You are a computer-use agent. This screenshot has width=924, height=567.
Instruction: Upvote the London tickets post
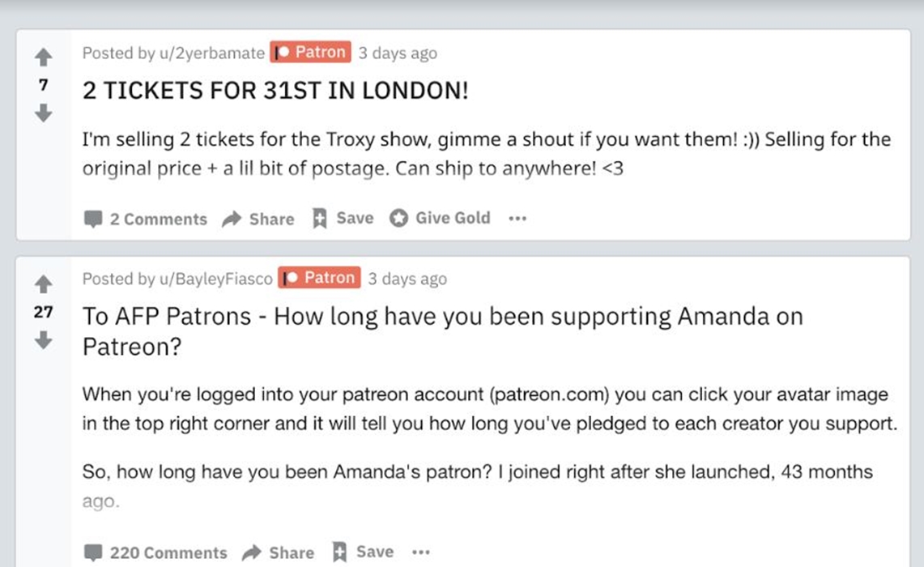click(x=43, y=57)
